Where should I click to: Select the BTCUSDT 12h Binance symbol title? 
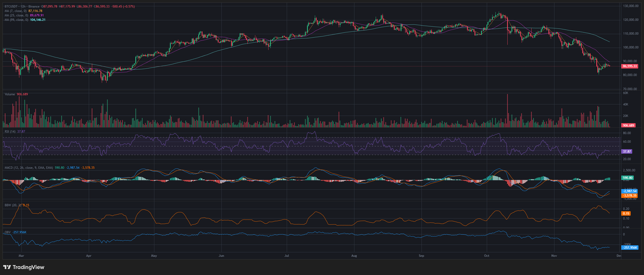point(22,7)
